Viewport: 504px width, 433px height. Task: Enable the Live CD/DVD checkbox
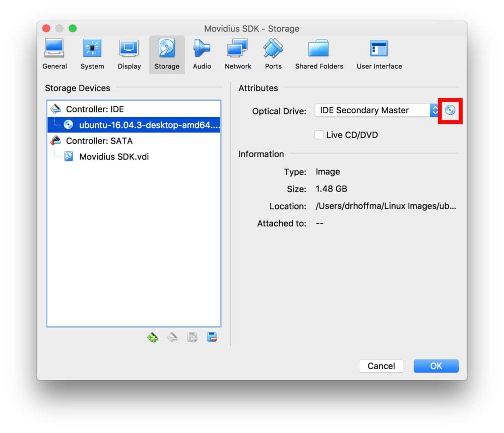(319, 134)
